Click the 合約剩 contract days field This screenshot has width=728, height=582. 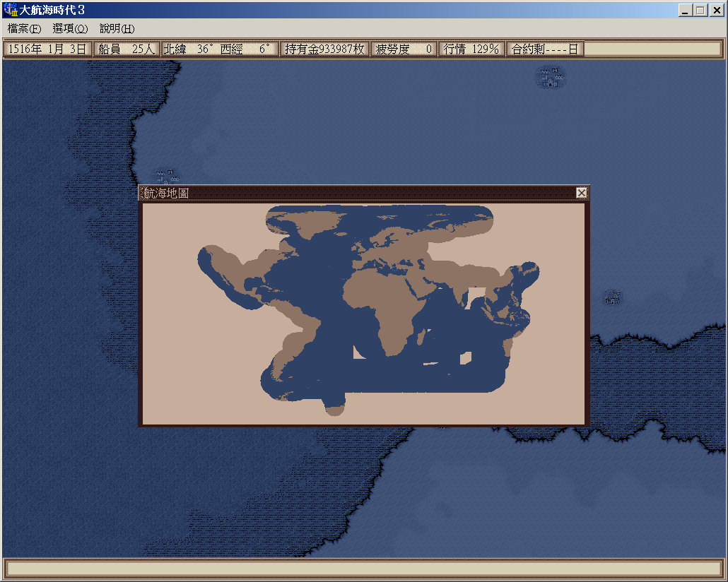click(x=546, y=49)
